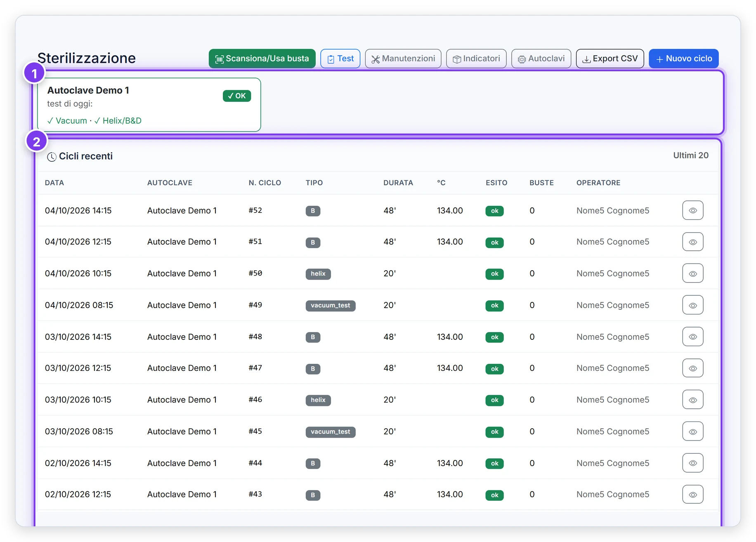
Task: Click the clock icon beside Cicli recenti
Action: click(52, 157)
